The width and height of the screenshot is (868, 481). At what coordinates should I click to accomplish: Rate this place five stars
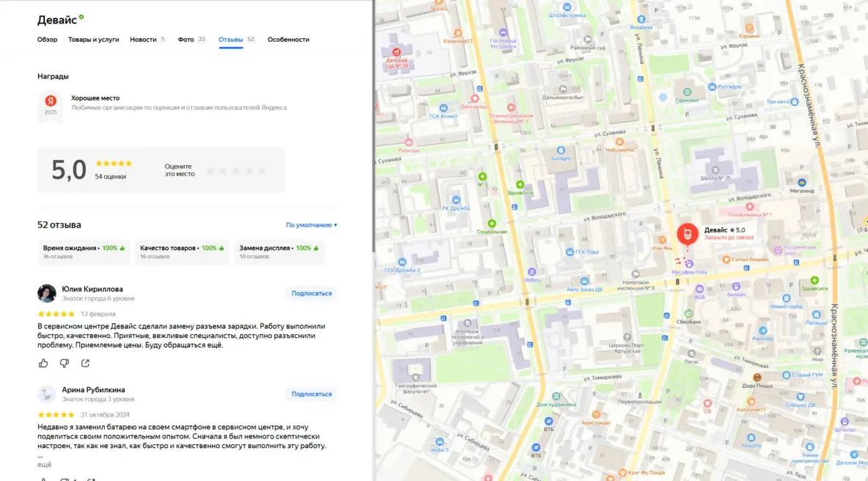pos(262,171)
